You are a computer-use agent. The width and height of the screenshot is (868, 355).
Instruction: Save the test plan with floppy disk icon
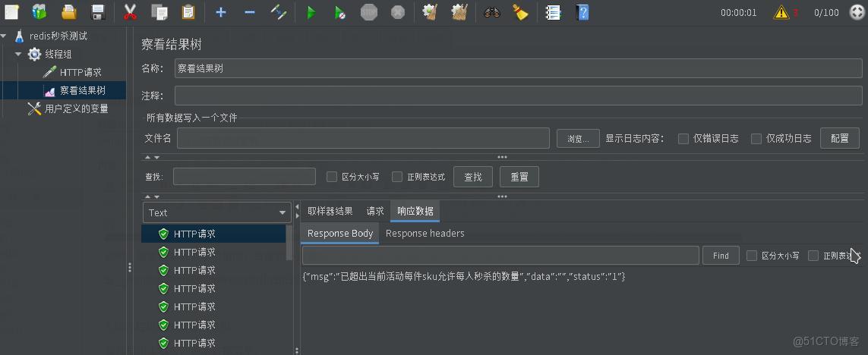coord(98,11)
